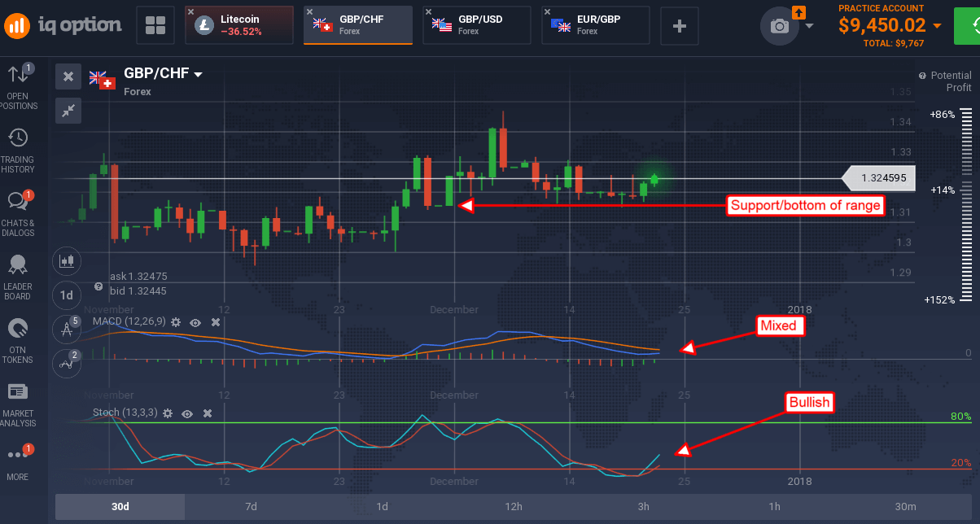Open the dropdown arrow beside the camera

[809, 26]
